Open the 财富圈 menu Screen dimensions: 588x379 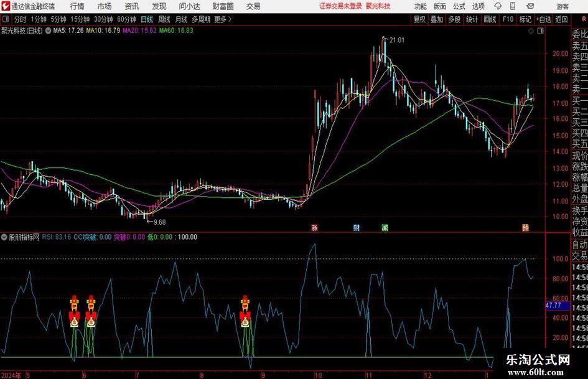(x=223, y=6)
